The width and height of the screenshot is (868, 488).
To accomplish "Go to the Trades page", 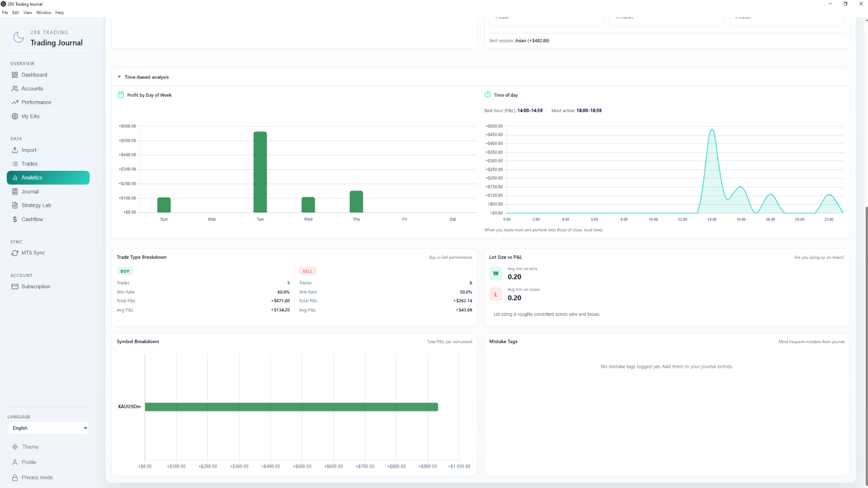I will (x=29, y=164).
